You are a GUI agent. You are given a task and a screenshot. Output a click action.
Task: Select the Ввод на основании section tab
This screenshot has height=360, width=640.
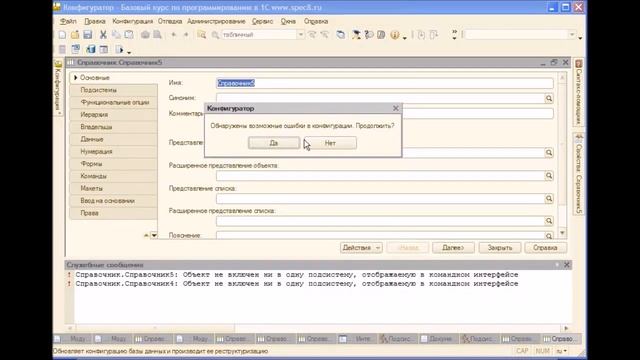(x=113, y=201)
